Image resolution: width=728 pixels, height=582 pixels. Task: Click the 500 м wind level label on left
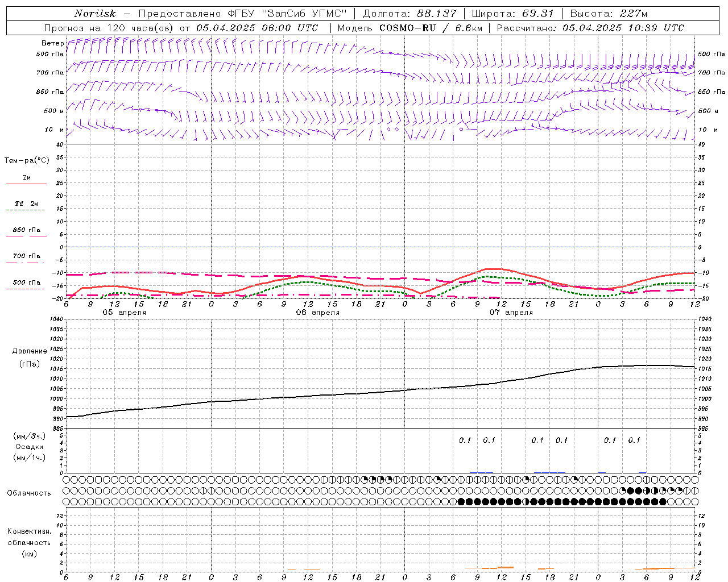(54, 111)
